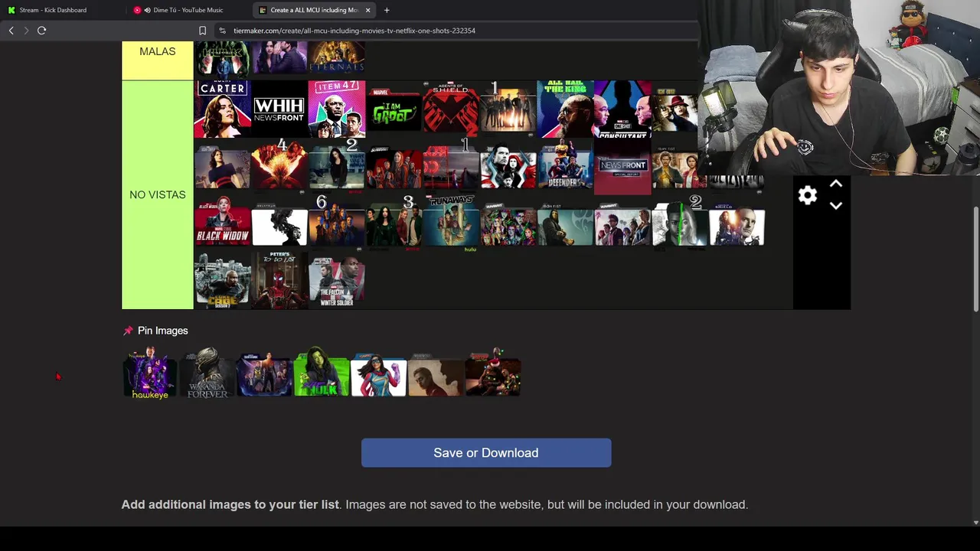This screenshot has height=551, width=980.
Task: Select the Cloak & Dagger season 2 thumbnail
Action: 679,223
